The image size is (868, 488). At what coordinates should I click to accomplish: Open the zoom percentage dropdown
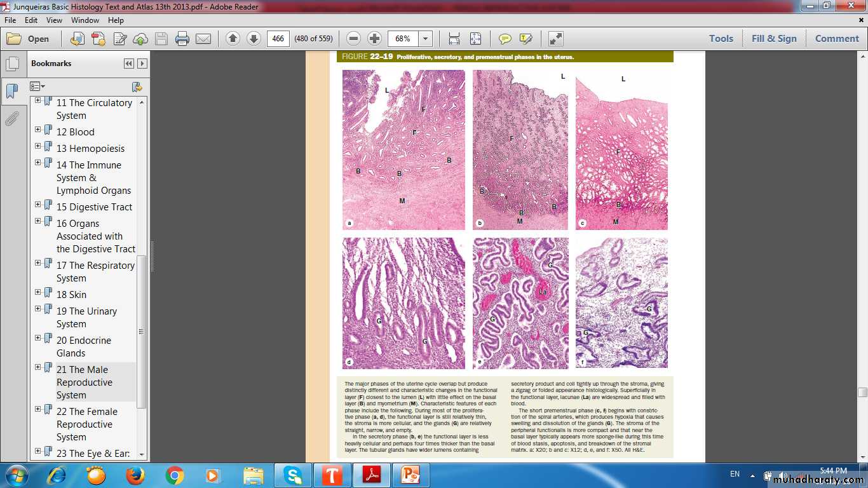tap(425, 39)
